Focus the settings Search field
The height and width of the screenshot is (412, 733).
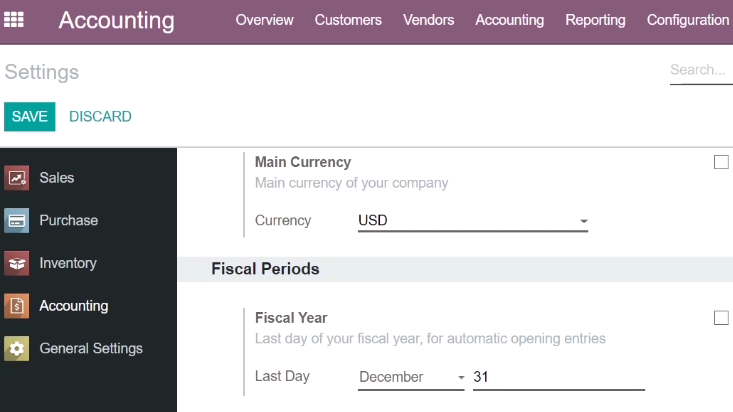[701, 71]
